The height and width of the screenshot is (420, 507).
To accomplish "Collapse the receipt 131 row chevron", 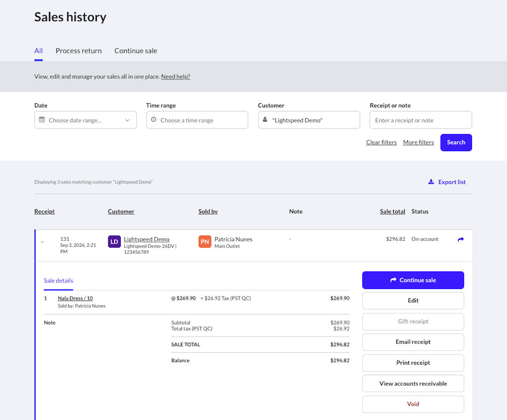I will pos(42,242).
